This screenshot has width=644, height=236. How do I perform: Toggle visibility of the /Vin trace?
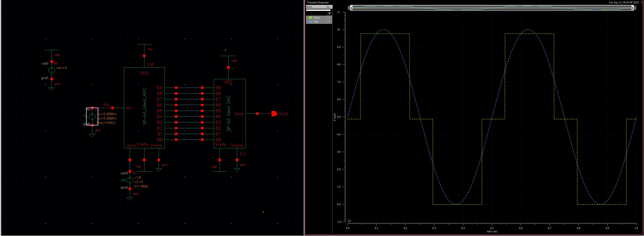(329, 22)
